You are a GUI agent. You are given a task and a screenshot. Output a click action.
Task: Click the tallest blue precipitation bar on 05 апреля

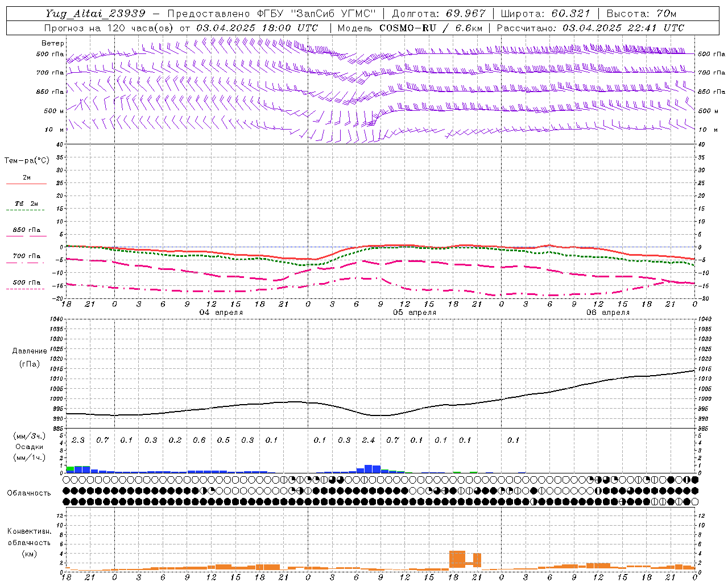(x=369, y=469)
